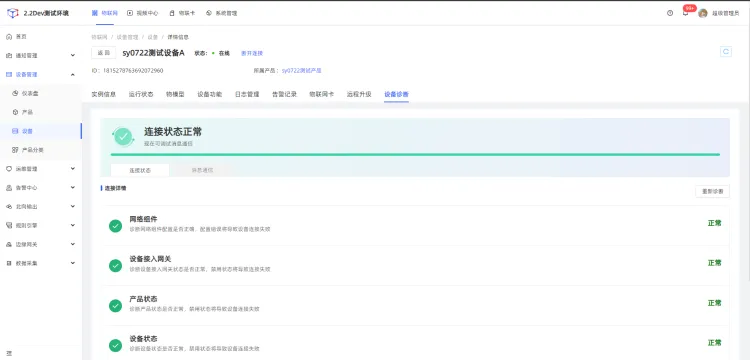Image resolution: width=750 pixels, height=360 pixels.
Task: Open the 超级管理员 user menu
Action: [x=726, y=13]
